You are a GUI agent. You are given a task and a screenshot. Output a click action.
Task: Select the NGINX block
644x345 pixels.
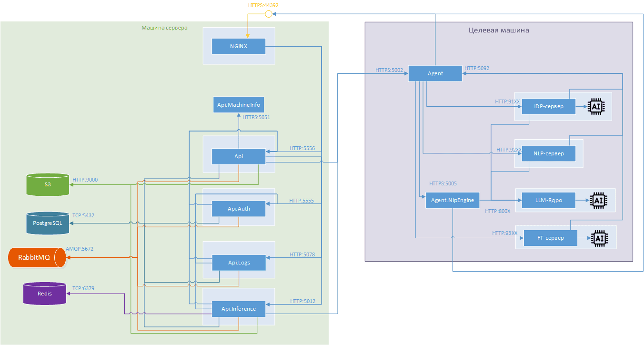pos(238,46)
